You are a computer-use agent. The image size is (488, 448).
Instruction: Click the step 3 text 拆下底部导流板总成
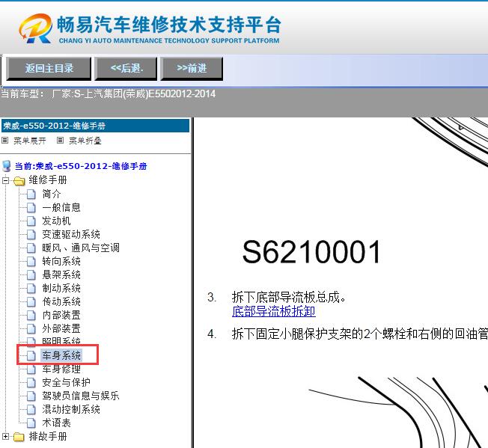pos(289,298)
